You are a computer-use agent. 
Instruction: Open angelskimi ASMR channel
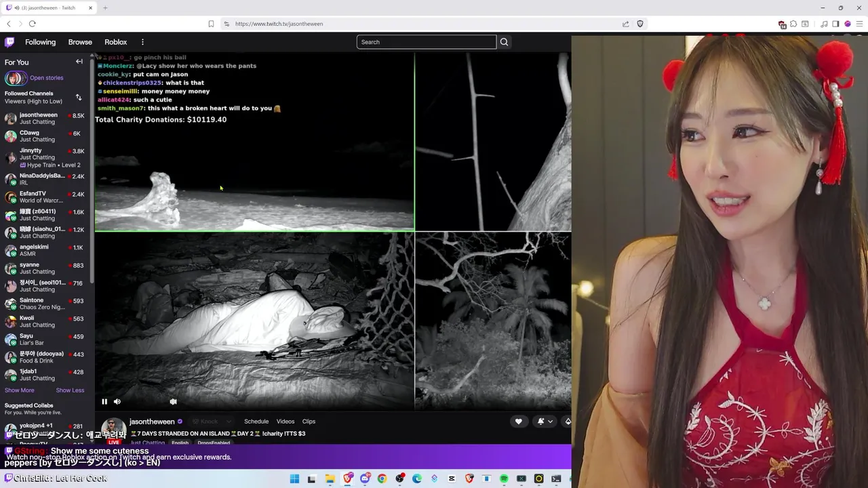click(x=45, y=250)
